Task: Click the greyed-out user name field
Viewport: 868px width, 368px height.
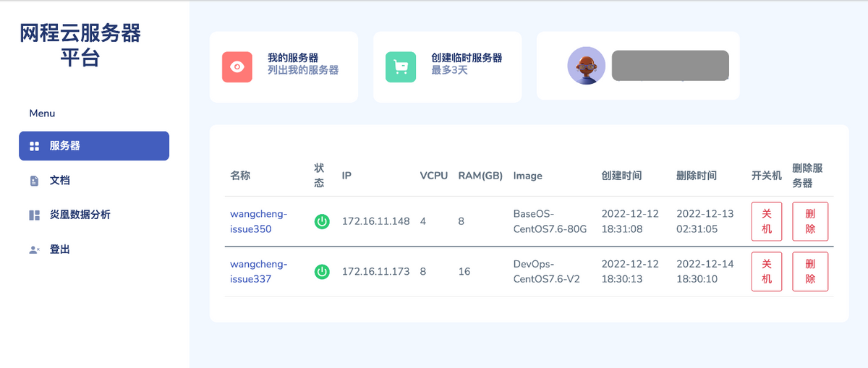Action: click(x=671, y=65)
